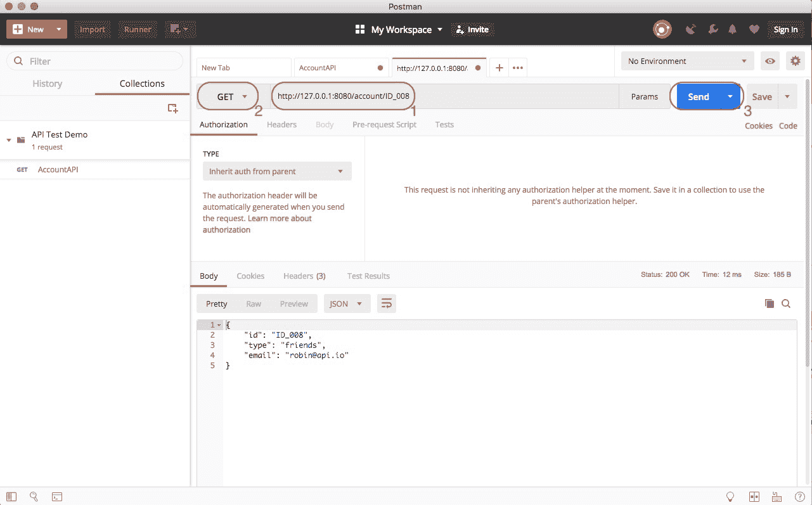Open keyboard shortcuts icon in status bar
This screenshot has height=505, width=812.
777,497
